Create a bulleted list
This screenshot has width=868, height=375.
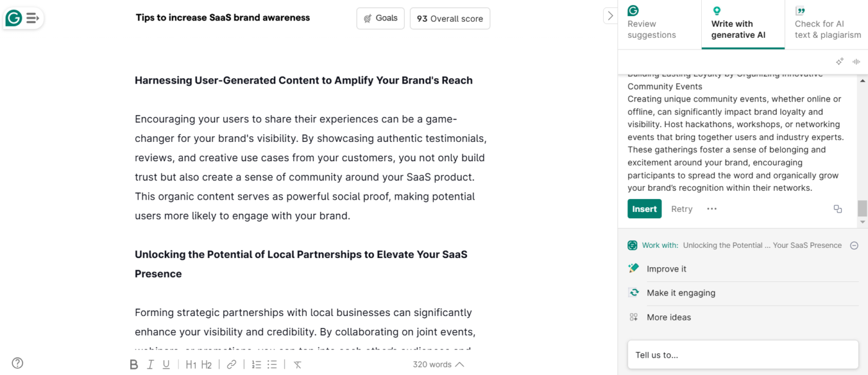[x=272, y=364]
